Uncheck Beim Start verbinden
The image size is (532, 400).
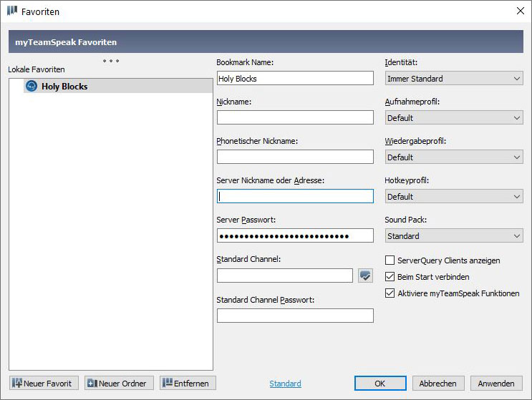(x=390, y=277)
